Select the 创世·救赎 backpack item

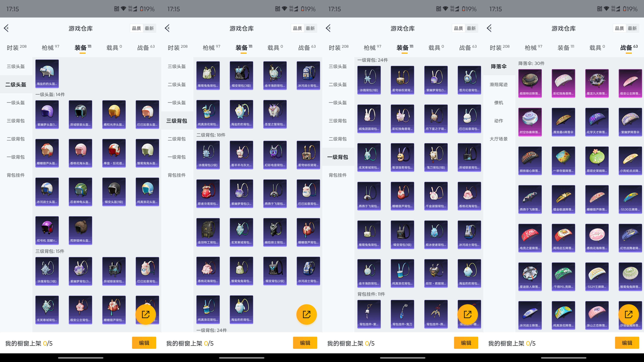(x=436, y=274)
